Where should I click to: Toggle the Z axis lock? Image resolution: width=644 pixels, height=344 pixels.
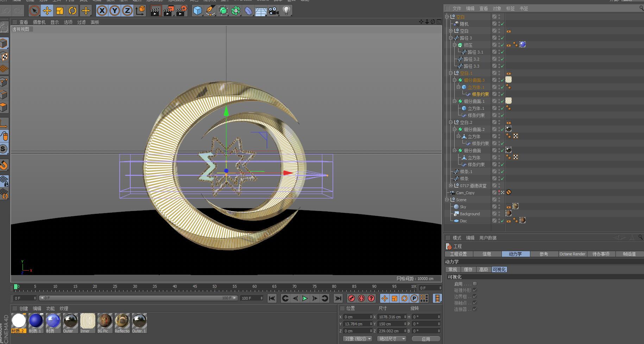[x=127, y=11]
